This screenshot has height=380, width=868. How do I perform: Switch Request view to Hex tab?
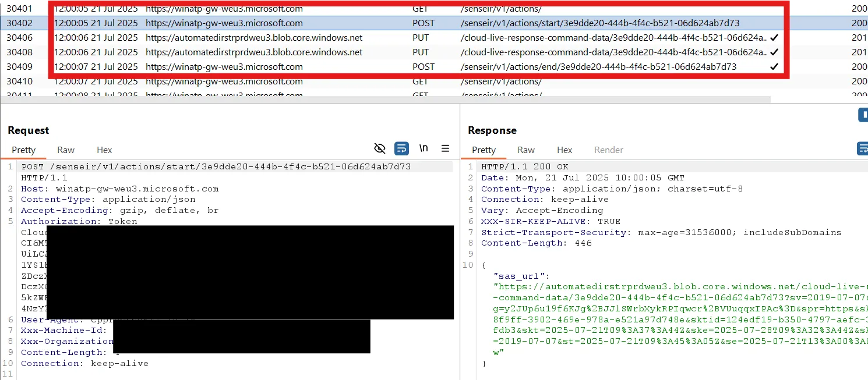coord(104,150)
